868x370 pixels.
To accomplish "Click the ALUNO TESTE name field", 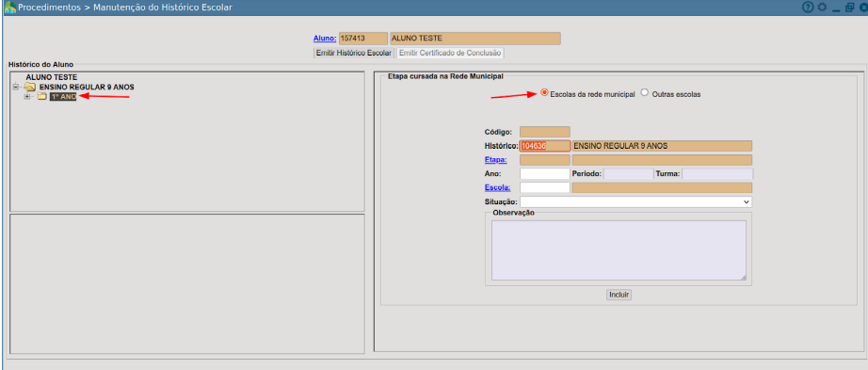I will click(475, 39).
